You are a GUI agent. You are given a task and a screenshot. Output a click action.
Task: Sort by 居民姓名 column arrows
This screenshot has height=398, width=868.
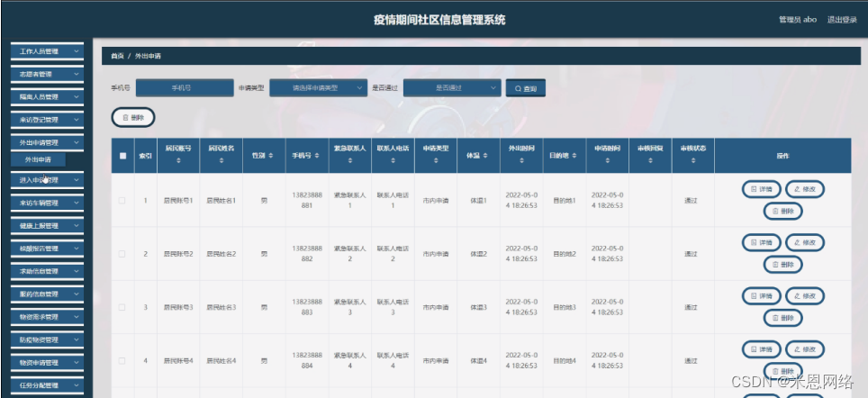coord(221,160)
